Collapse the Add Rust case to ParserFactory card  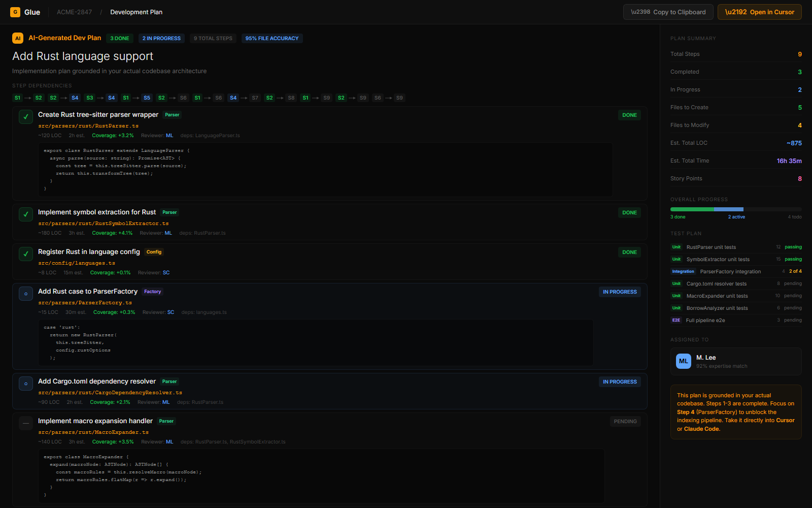point(87,291)
